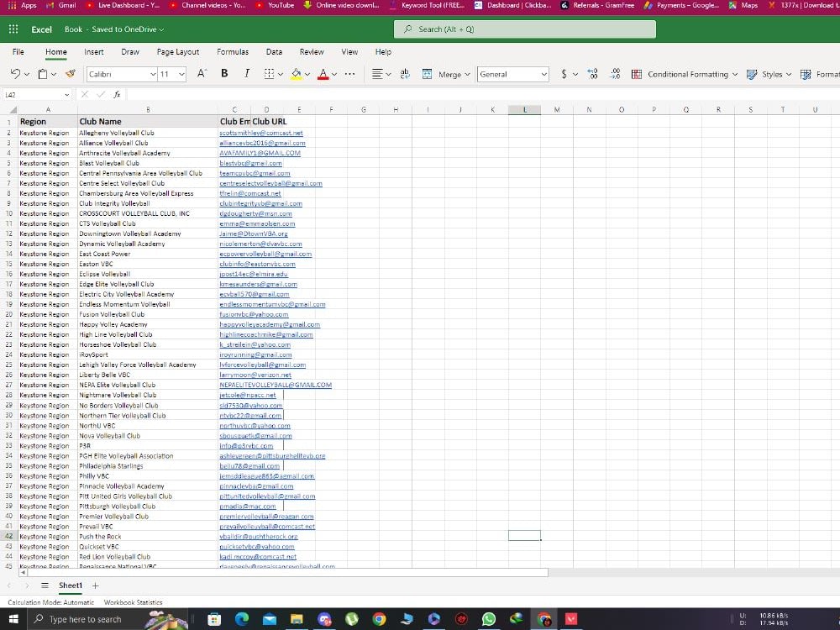840x630 pixels.
Task: Open the Excel app launcher grid
Action: pos(13,29)
